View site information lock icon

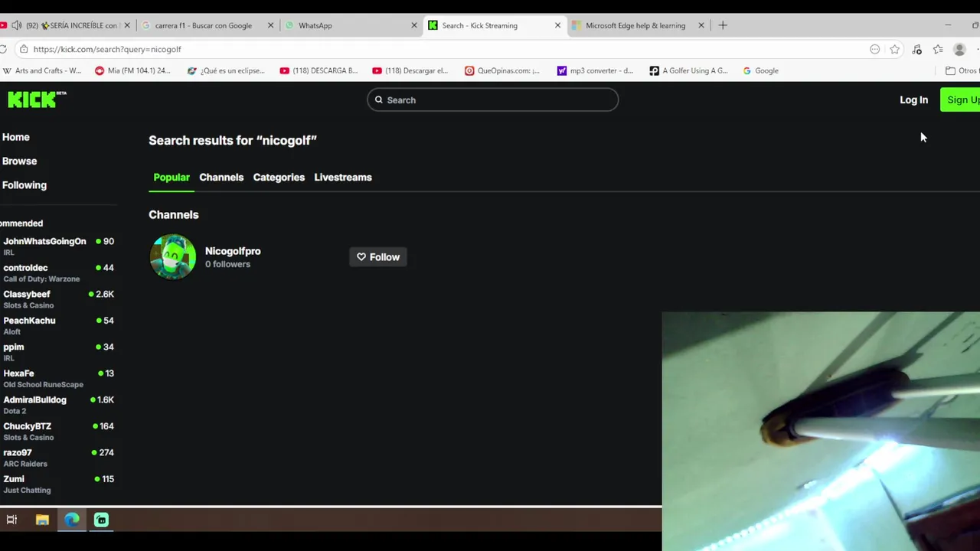tap(24, 49)
